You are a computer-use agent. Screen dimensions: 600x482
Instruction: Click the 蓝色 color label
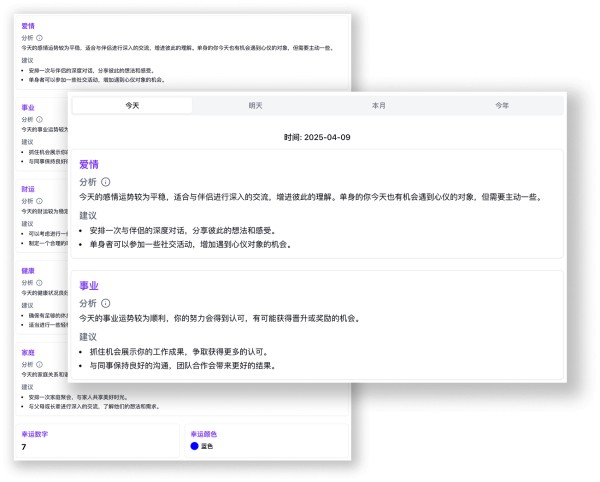tap(207, 446)
